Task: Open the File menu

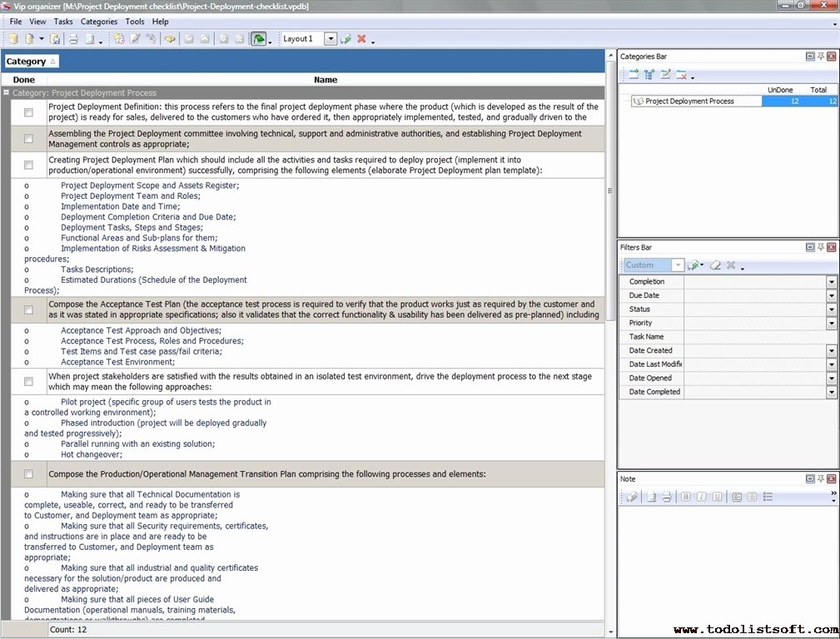Action: pos(16,22)
